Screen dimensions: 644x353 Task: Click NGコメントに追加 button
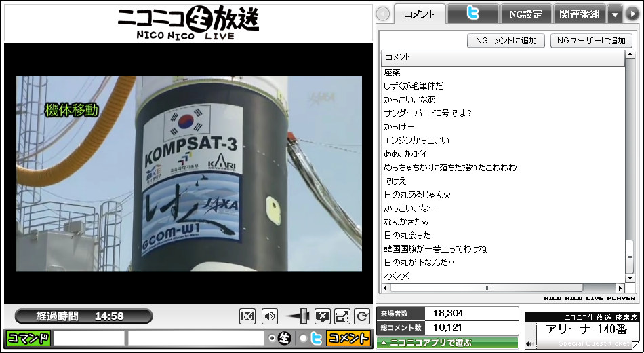(506, 40)
